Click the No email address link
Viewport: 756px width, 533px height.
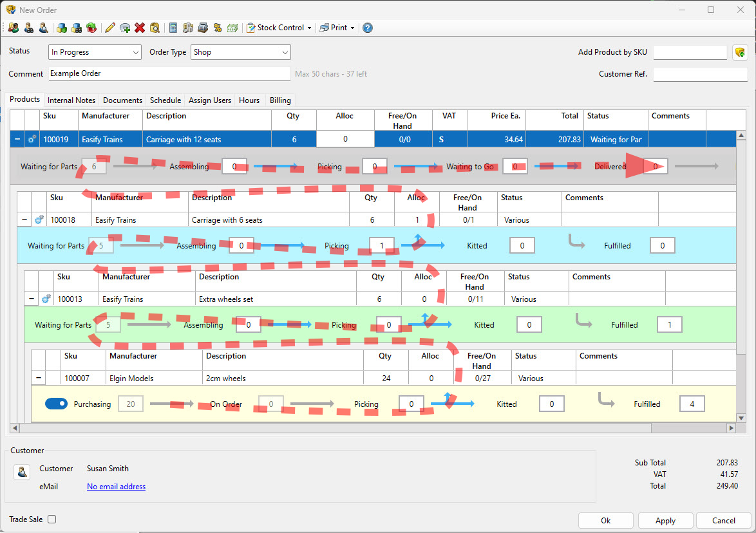(x=116, y=486)
